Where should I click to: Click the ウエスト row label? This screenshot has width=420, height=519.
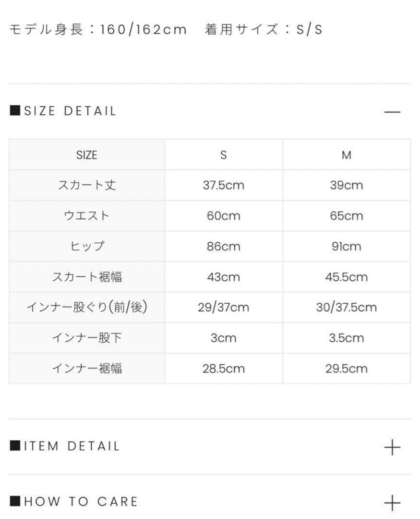[x=87, y=216]
